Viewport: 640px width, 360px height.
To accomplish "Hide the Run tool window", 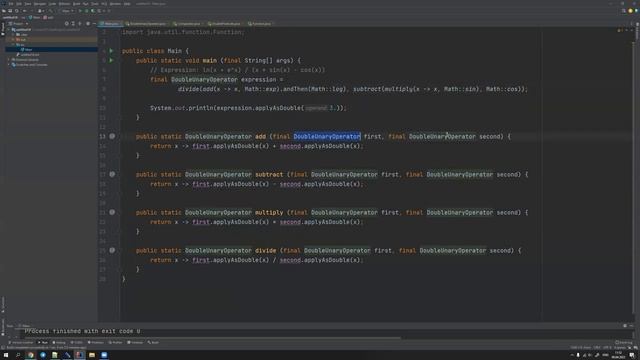I will 631,326.
